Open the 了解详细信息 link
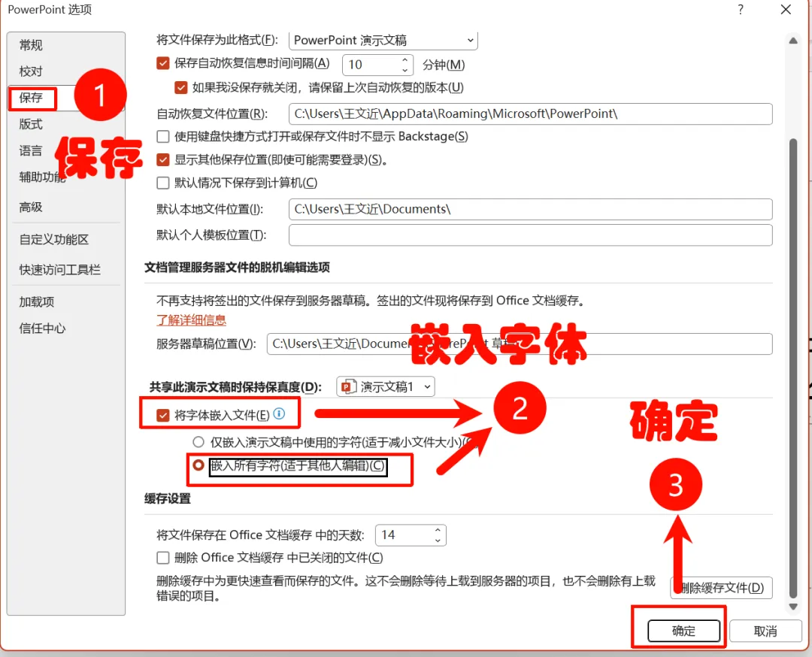812x657 pixels. pyautogui.click(x=192, y=320)
